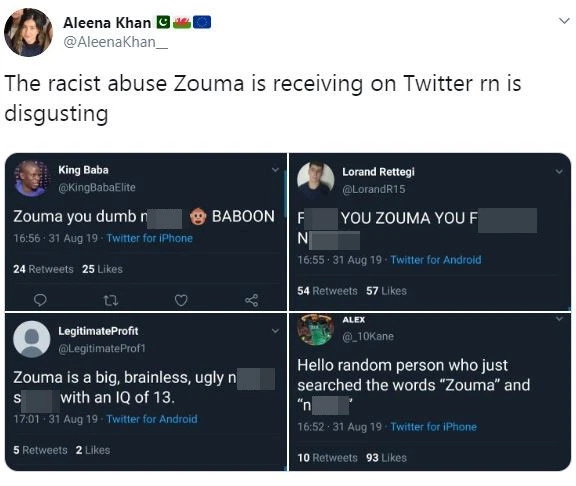The width and height of the screenshot is (576, 486).
Task: Open the chevron menu on King Baba's tweet
Action: click(x=275, y=170)
